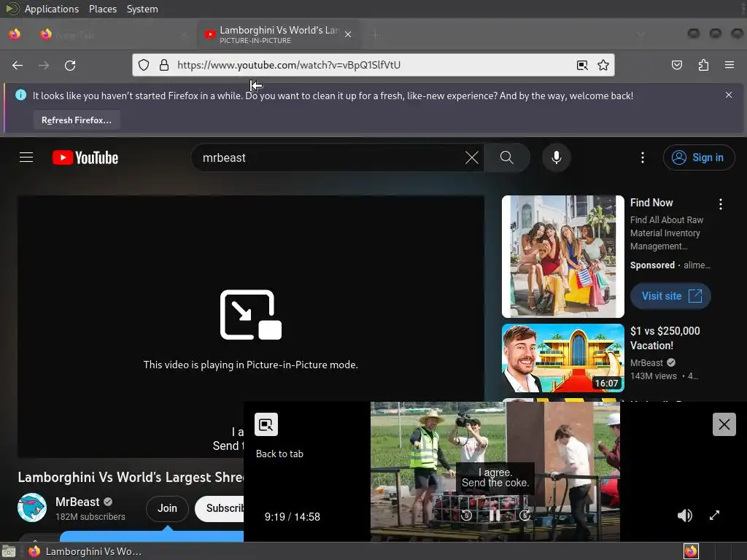Show desktop using bottom-left panel icon
Viewport: 747px width, 560px height.
(x=9, y=551)
